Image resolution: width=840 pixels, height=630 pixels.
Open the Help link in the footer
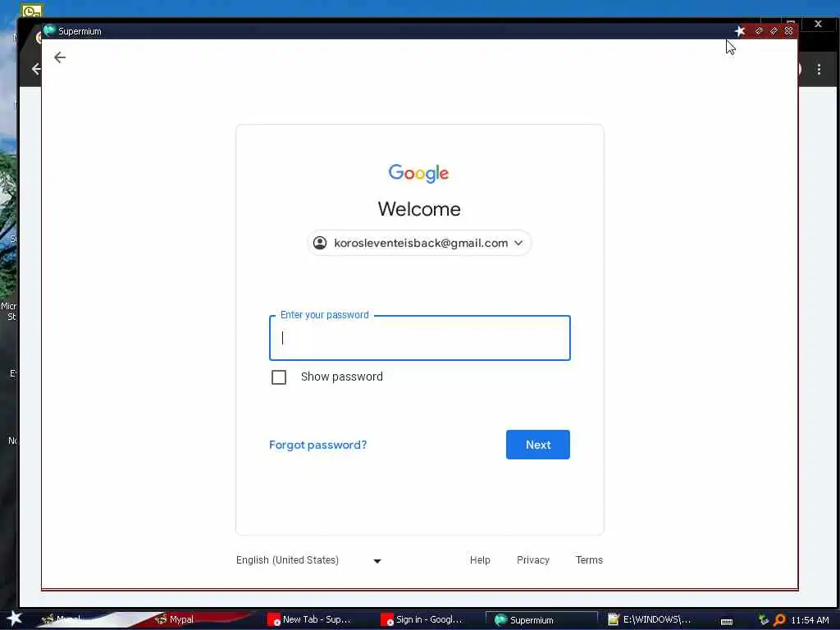tap(480, 559)
